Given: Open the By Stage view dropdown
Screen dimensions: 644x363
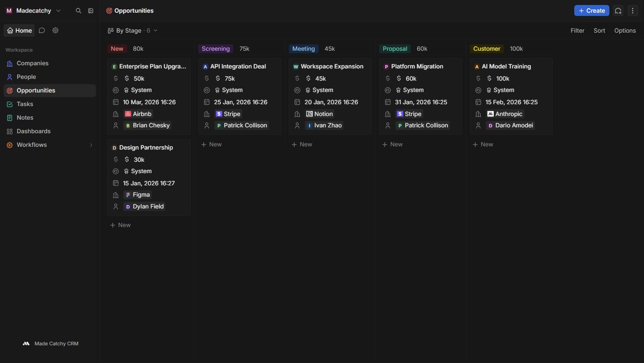Looking at the screenshot, I should coord(133,30).
